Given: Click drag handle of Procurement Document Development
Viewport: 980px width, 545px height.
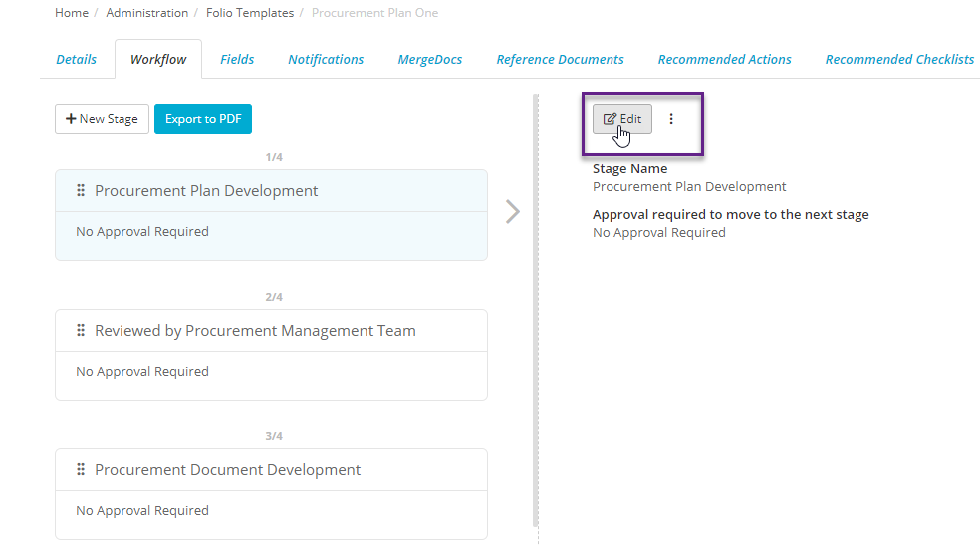Looking at the screenshot, I should [x=81, y=469].
